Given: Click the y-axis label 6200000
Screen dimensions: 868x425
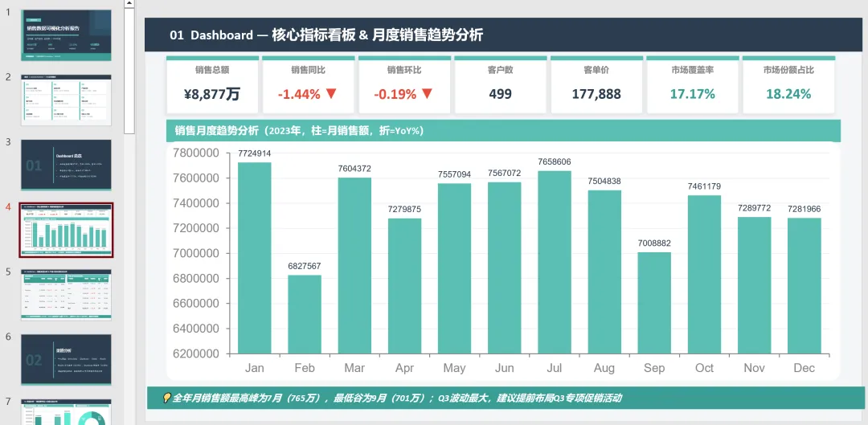Looking at the screenshot, I should coord(196,353).
